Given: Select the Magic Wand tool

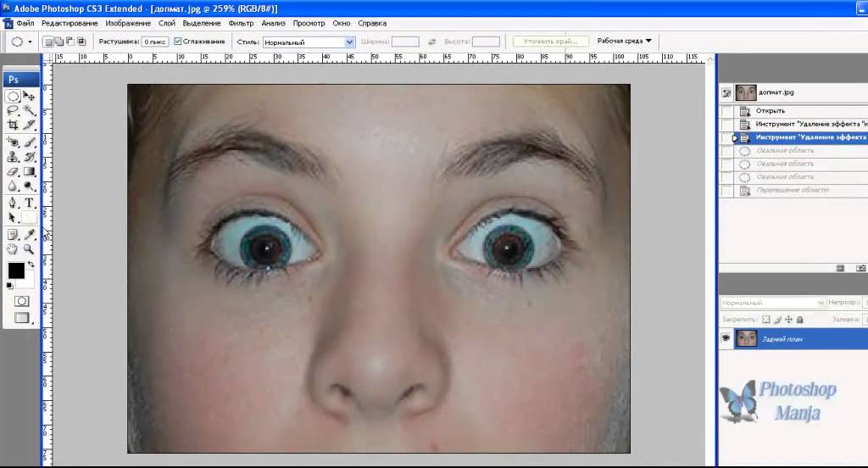Looking at the screenshot, I should (30, 111).
